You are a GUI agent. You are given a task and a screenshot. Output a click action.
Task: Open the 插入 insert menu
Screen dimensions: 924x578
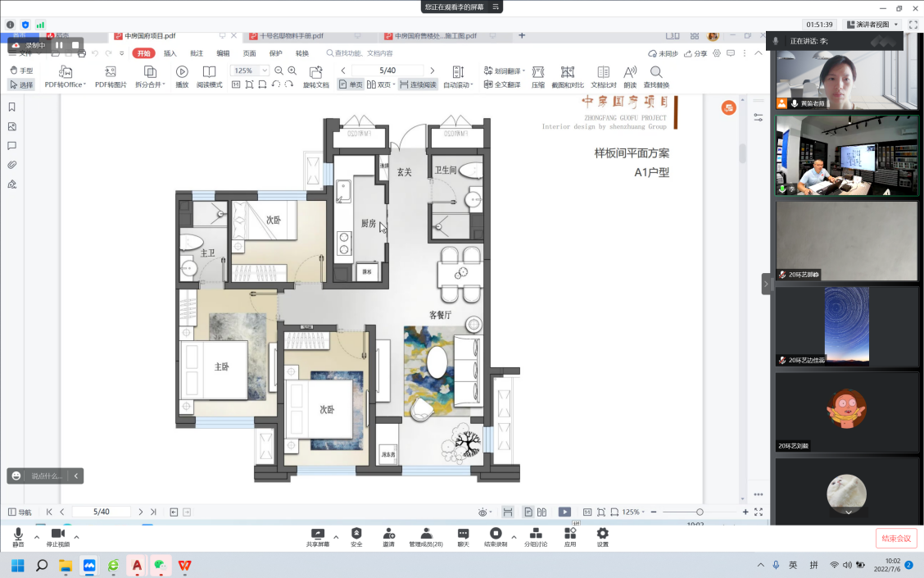(x=170, y=53)
